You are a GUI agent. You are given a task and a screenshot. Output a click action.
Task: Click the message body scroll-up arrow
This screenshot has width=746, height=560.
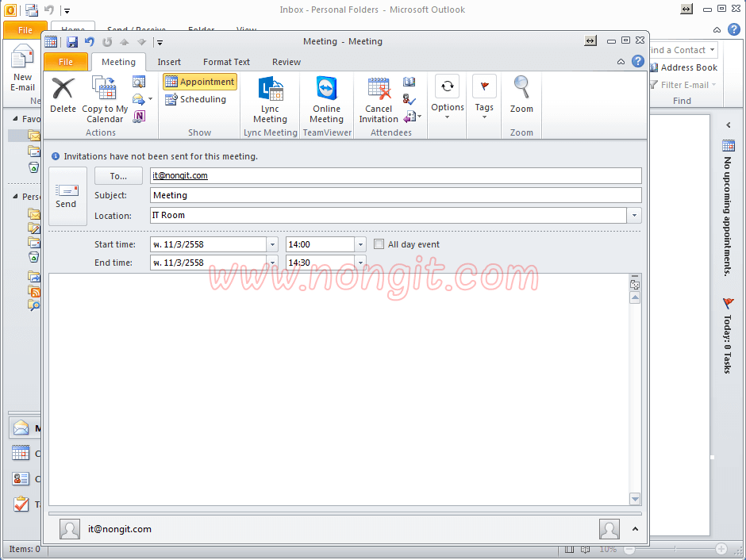point(635,297)
